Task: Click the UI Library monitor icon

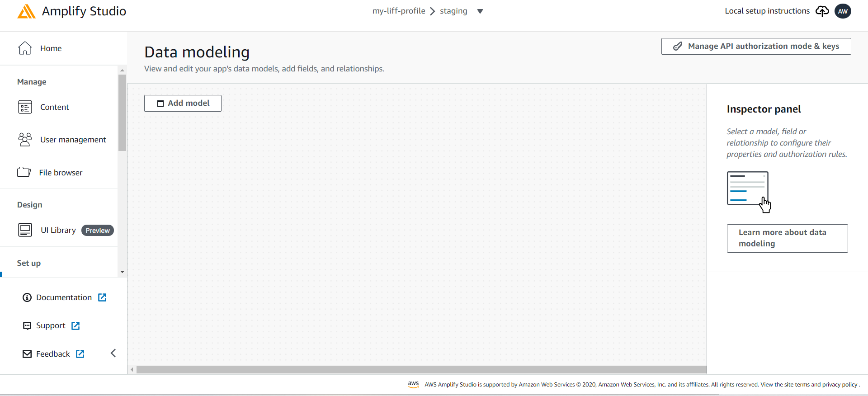Action: [25, 230]
